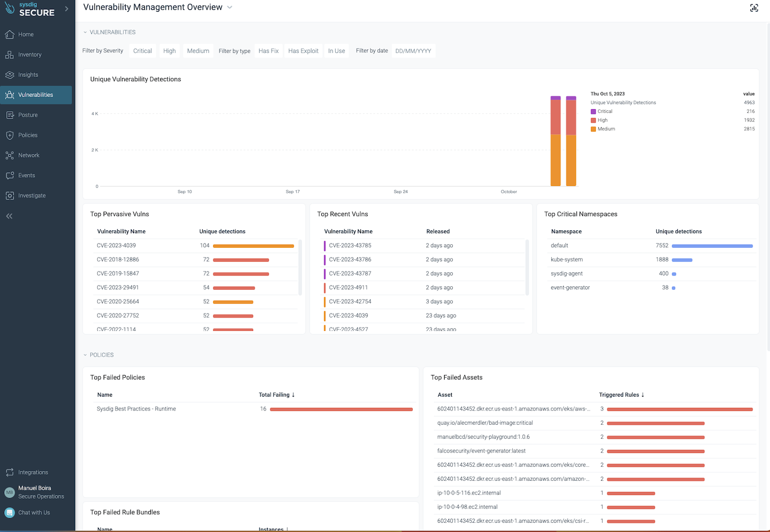This screenshot has width=770, height=532.
Task: Click the Inventory icon in sidebar
Action: click(9, 54)
